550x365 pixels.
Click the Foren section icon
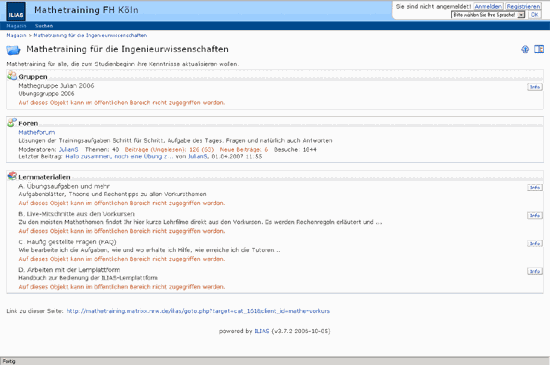point(12,122)
